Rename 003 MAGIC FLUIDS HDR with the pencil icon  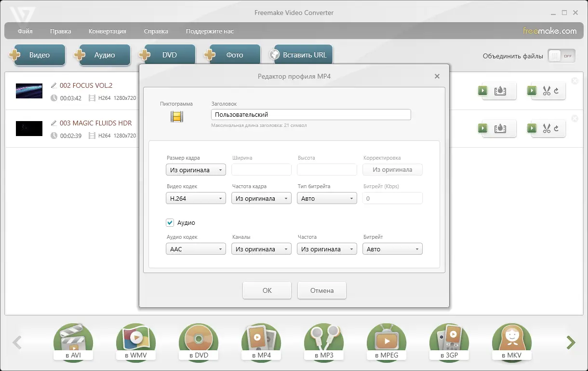click(x=54, y=123)
